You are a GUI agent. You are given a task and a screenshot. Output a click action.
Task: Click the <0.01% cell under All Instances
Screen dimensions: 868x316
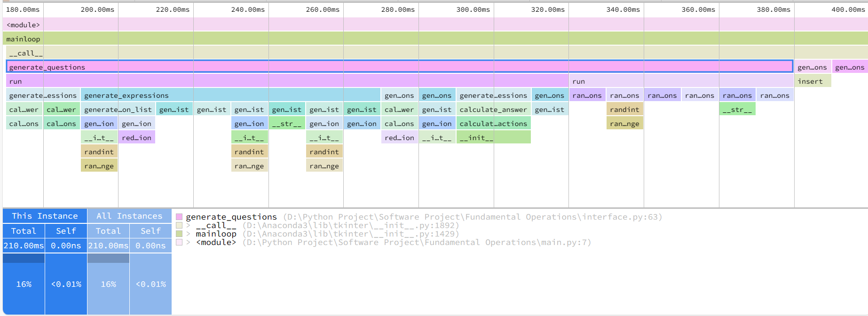[x=150, y=284]
